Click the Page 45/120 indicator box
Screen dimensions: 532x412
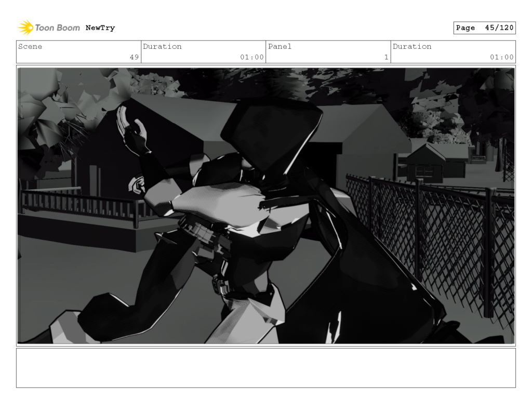485,28
